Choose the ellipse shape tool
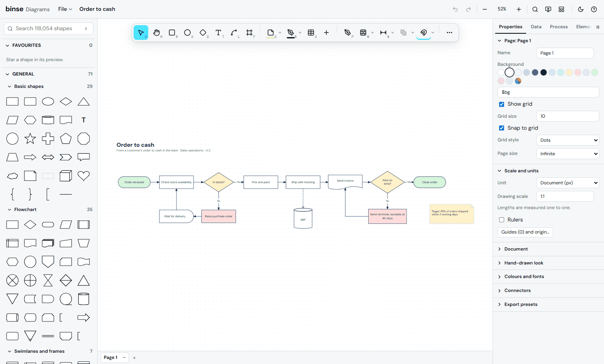Image resolution: width=604 pixels, height=364 pixels. pyautogui.click(x=187, y=33)
